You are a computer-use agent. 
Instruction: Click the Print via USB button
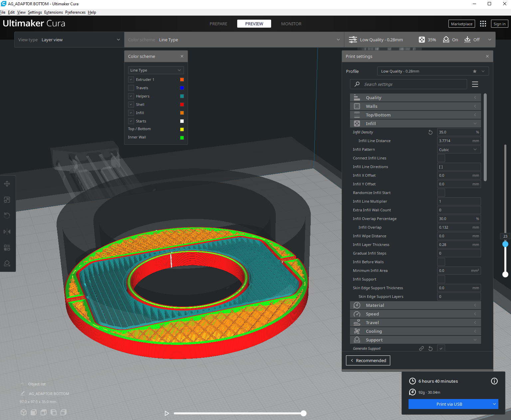coord(449,404)
